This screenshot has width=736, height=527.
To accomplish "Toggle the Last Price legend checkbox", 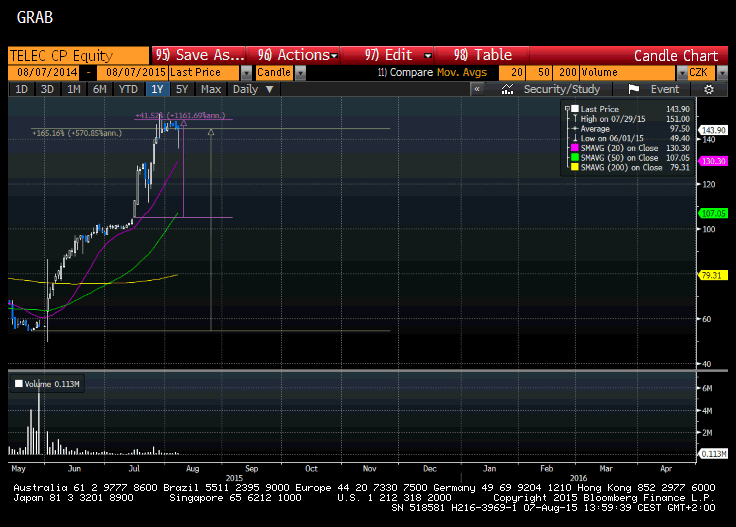I will click(x=575, y=109).
